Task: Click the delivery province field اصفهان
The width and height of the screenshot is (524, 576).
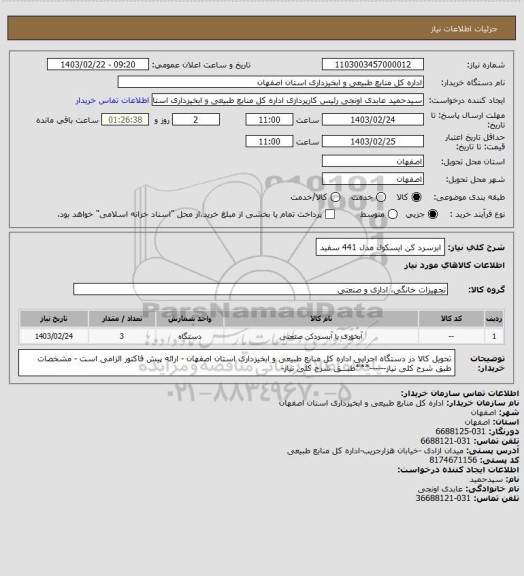Action: point(373,161)
